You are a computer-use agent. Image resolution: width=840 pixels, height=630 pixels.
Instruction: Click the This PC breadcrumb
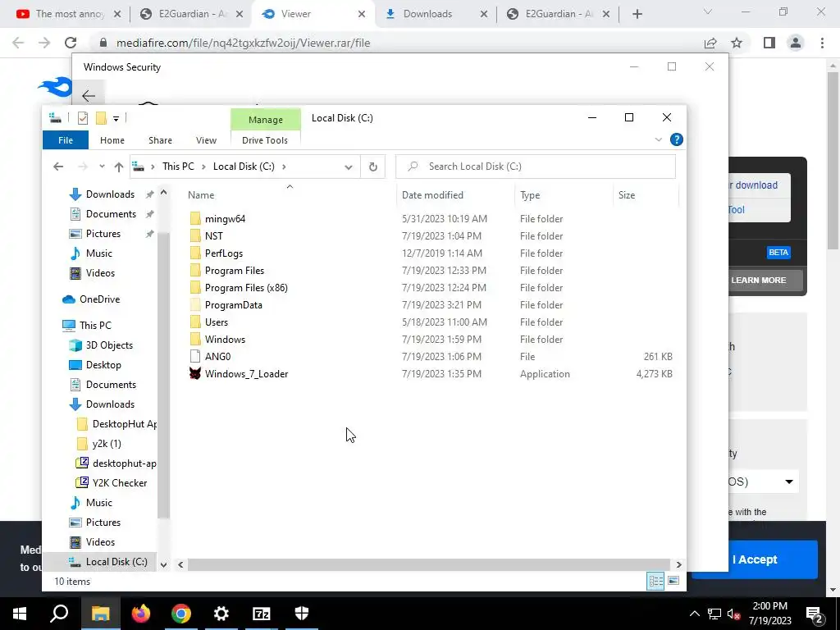[x=178, y=167]
